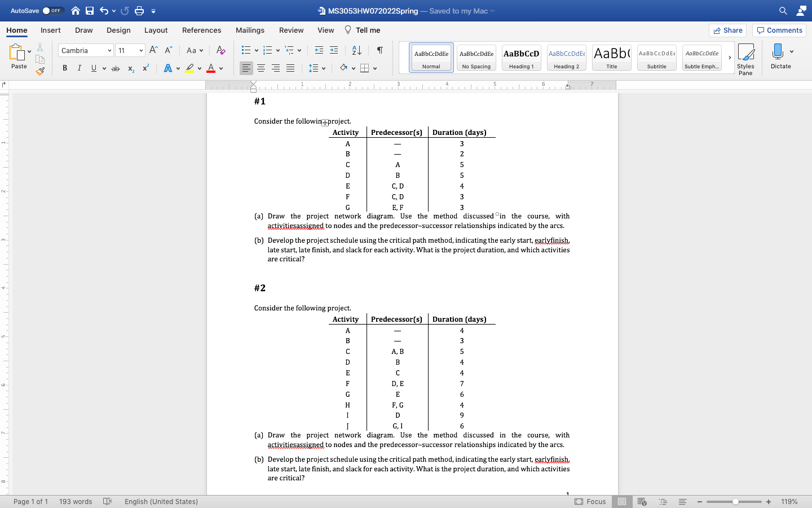Switch to the Draw tab
812x508 pixels.
coord(84,30)
